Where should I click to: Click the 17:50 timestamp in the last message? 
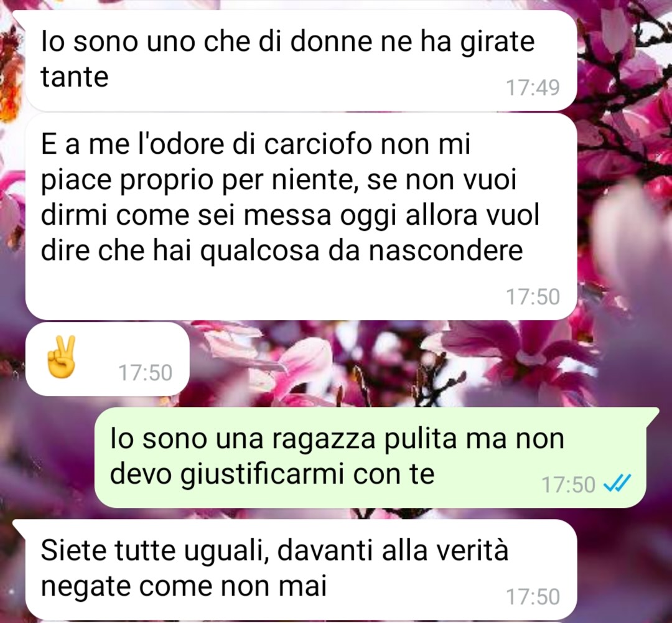coord(533,596)
